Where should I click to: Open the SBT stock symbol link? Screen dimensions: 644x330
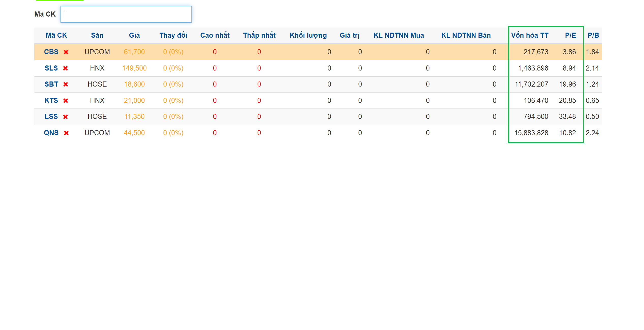(x=51, y=84)
